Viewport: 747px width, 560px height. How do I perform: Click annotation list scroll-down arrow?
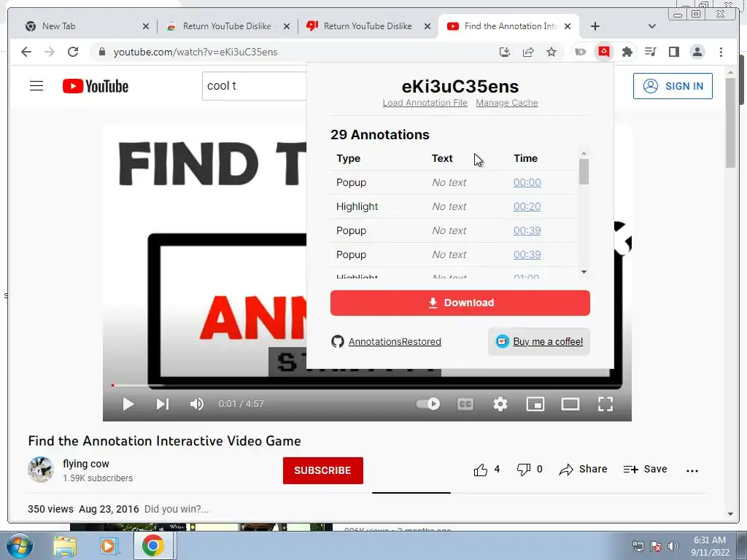pos(584,272)
